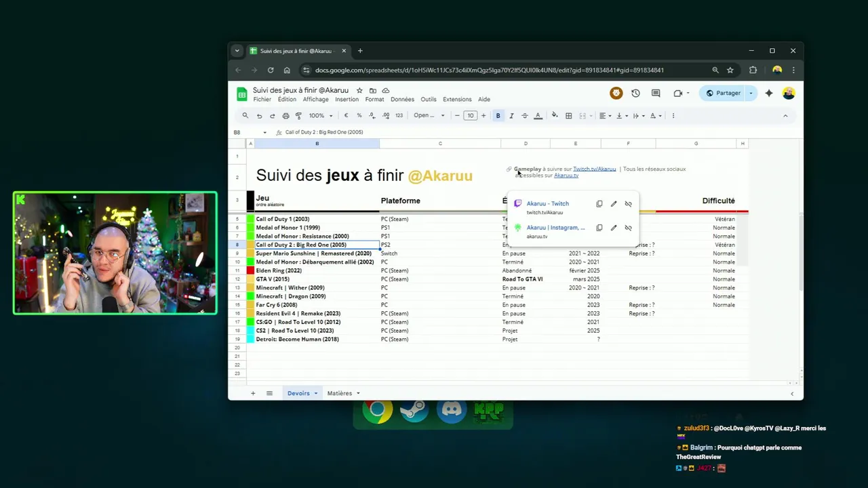The image size is (868, 488).
Task: Open Gemini assistant sparkle icon
Action: click(769, 94)
